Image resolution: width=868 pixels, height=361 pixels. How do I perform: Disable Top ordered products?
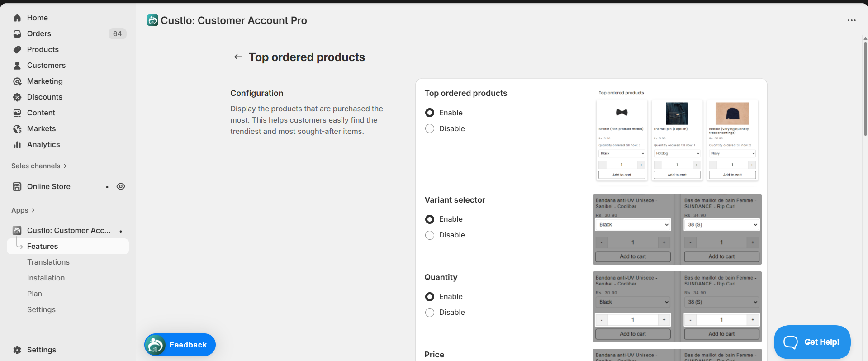coord(430,128)
